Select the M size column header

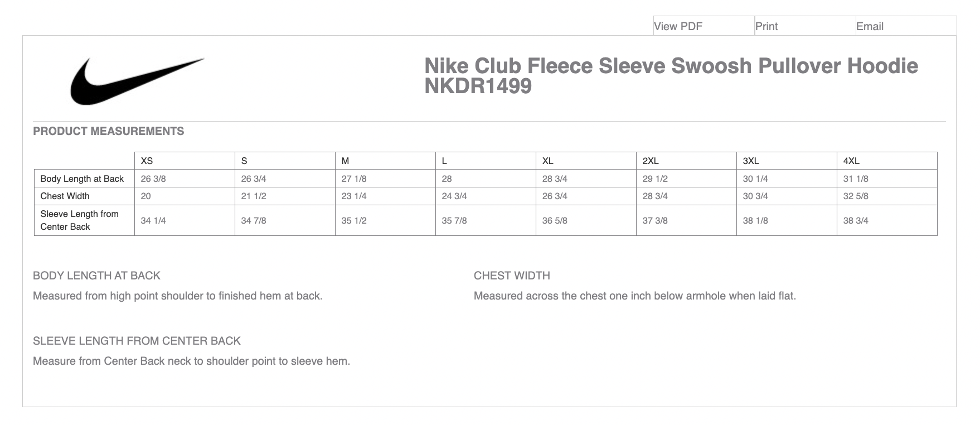(x=345, y=161)
